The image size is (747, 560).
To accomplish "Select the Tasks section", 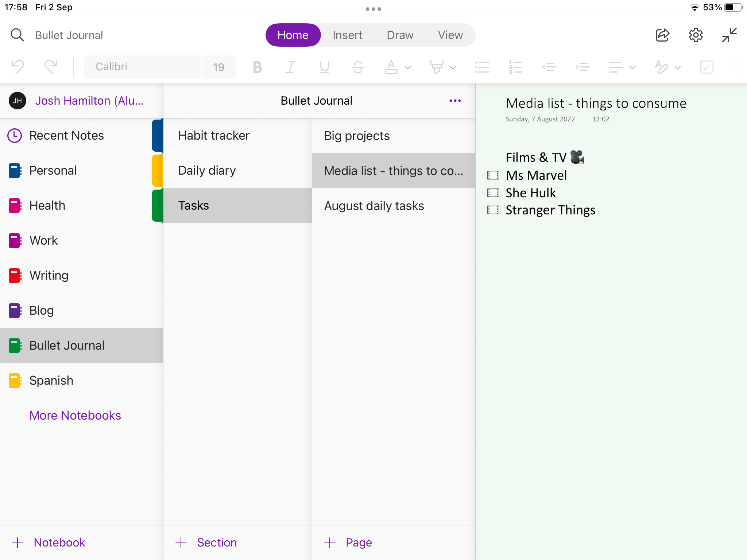I will point(237,206).
